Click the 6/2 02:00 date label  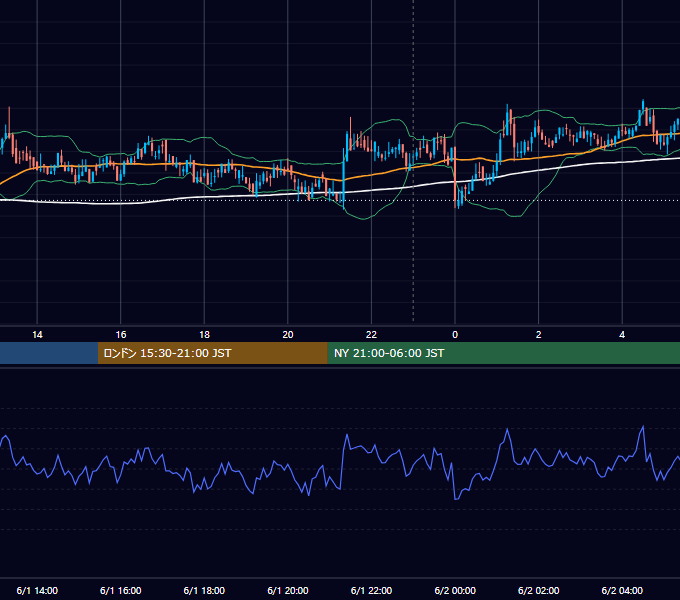539,590
